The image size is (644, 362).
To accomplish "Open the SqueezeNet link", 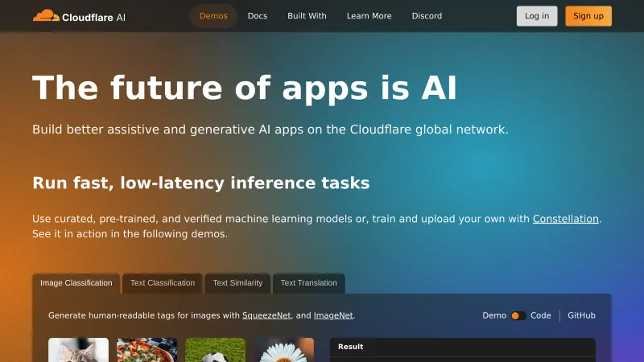I will click(266, 315).
